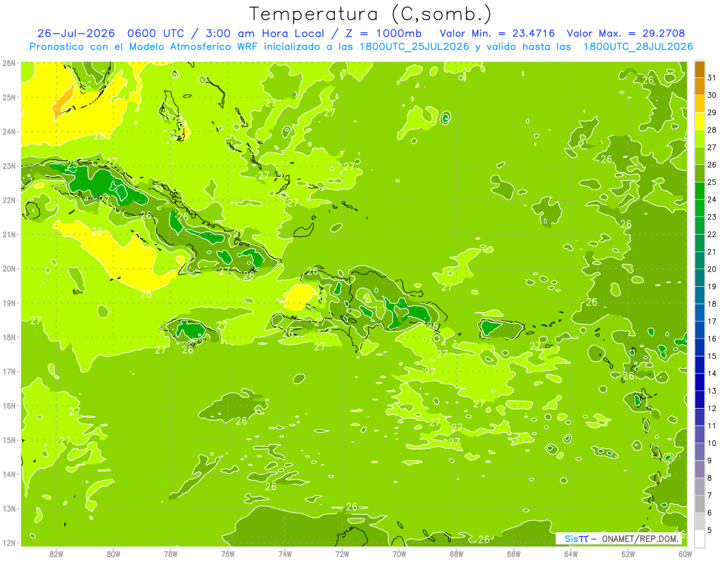Click legend scale value 15

coord(712,356)
